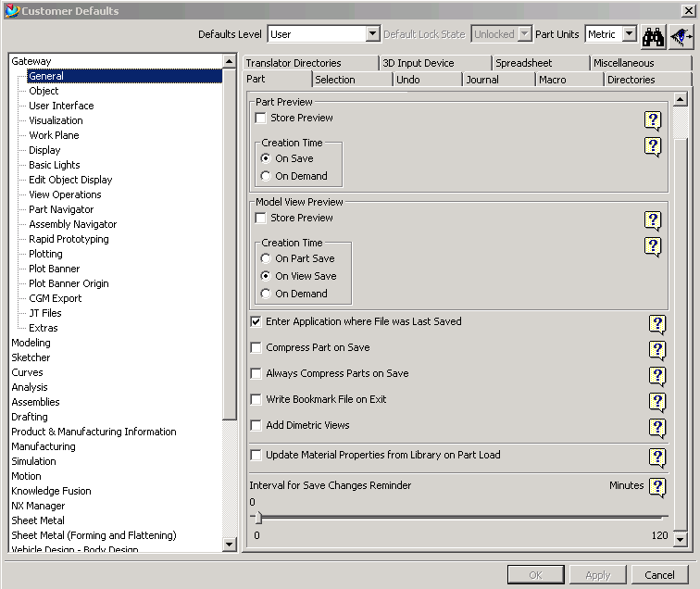Click the Cancel button
The width and height of the screenshot is (700, 589).
pos(659,575)
